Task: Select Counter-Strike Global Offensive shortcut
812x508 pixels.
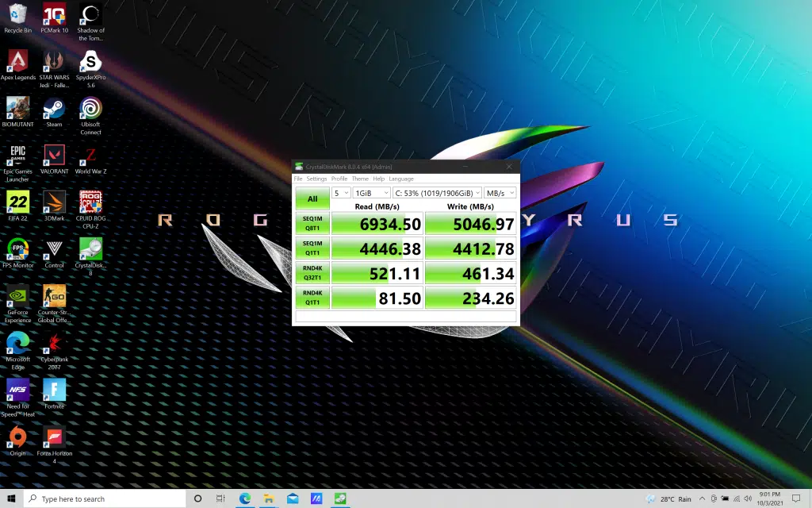Action: pos(55,304)
